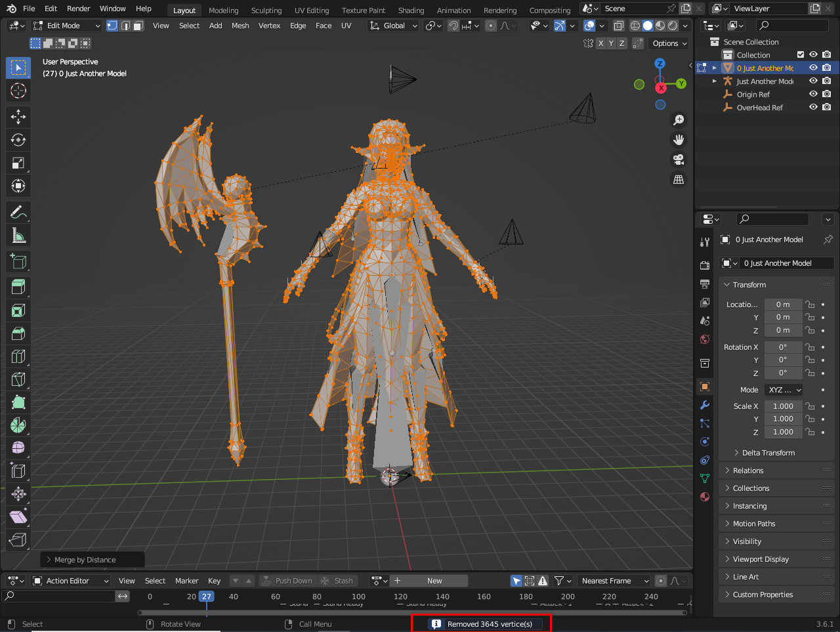
Task: Open the Mesh menu
Action: click(240, 26)
